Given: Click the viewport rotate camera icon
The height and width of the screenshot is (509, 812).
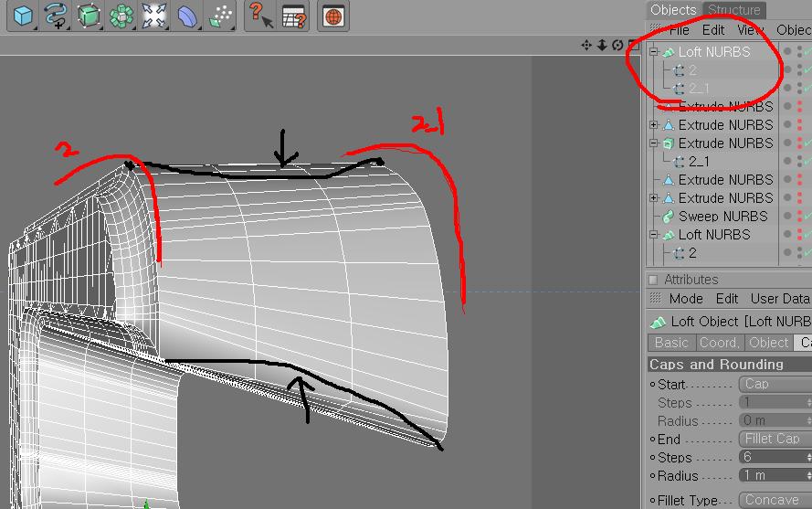Looking at the screenshot, I should (617, 45).
